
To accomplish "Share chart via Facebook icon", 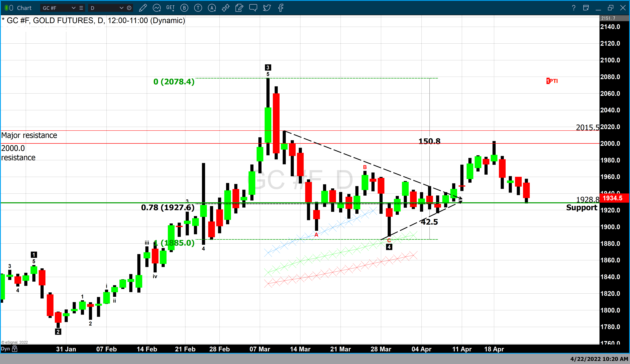I will pyautogui.click(x=281, y=8).
